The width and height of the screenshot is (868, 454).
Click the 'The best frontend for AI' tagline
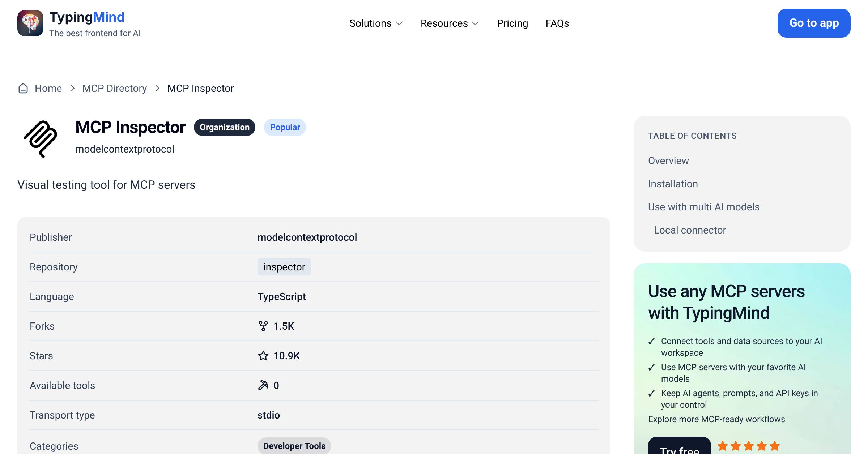tap(95, 33)
